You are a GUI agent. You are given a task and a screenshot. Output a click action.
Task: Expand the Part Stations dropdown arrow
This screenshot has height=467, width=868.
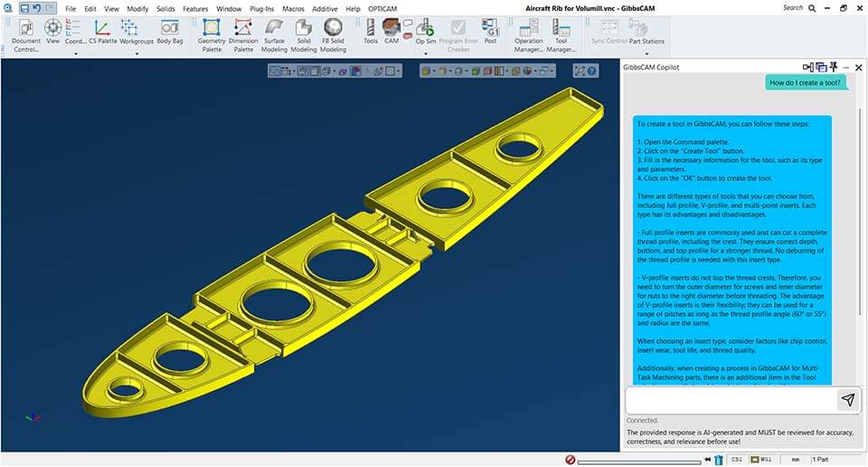(x=646, y=54)
